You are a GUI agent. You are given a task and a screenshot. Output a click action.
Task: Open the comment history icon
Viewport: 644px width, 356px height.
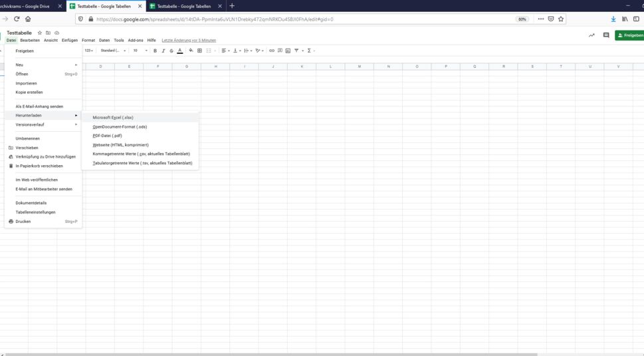pos(606,35)
